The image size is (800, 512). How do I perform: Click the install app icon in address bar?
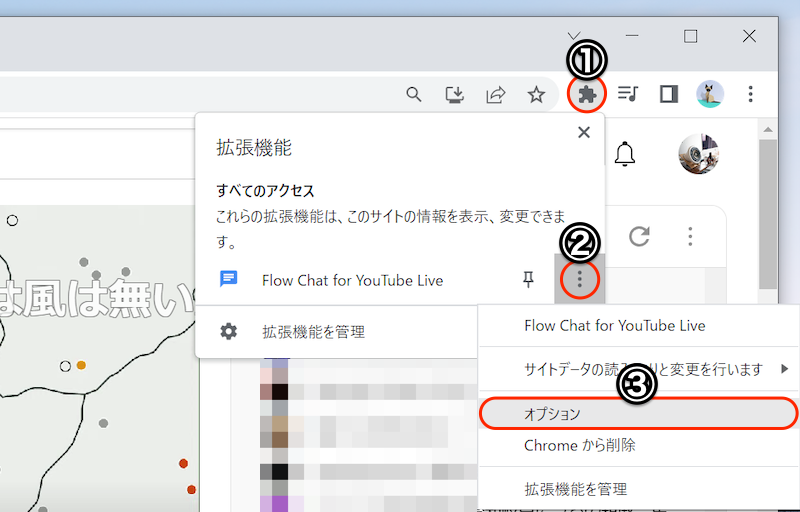tap(455, 95)
